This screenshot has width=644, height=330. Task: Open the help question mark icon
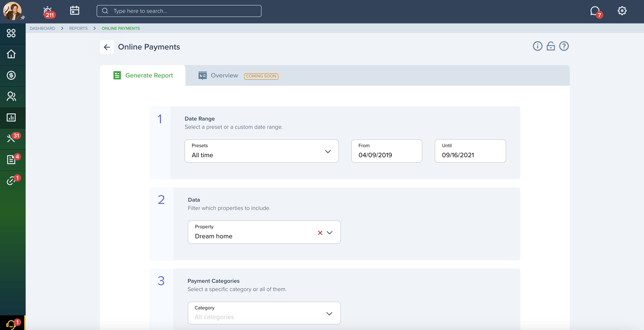tap(564, 46)
